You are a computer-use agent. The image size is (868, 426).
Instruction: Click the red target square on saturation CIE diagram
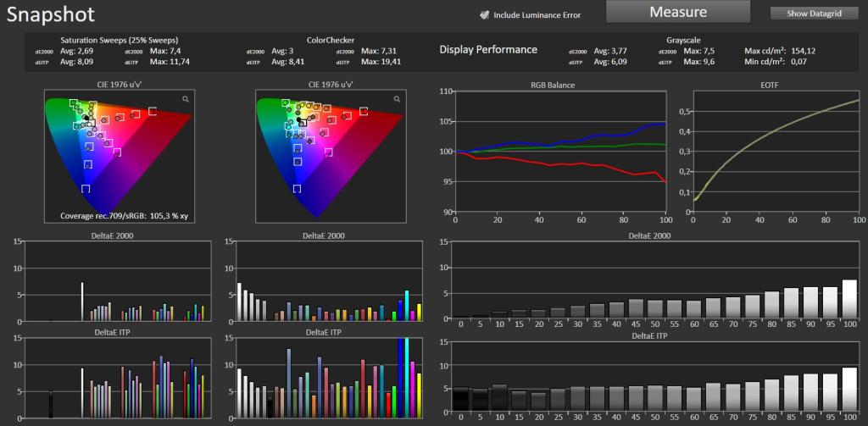click(153, 111)
